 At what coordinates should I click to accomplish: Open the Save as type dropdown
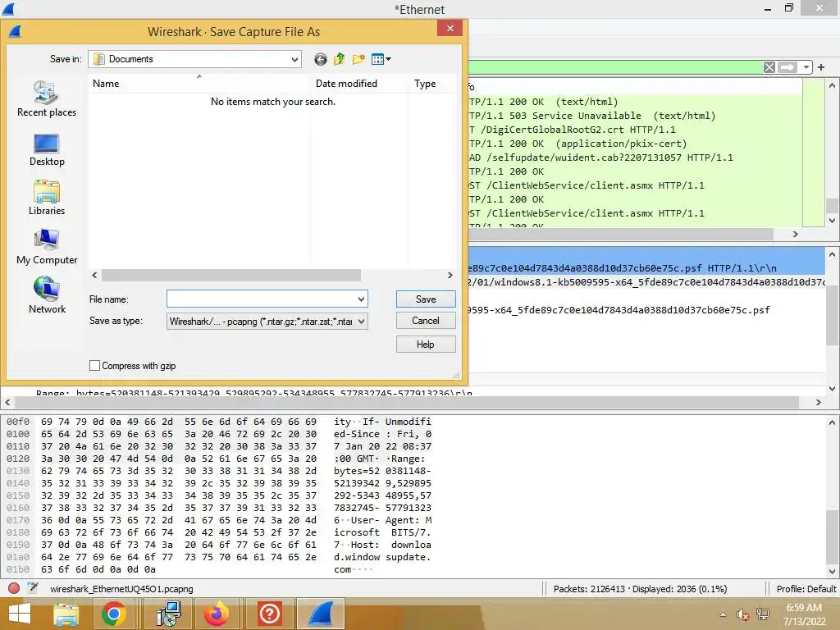coord(362,322)
